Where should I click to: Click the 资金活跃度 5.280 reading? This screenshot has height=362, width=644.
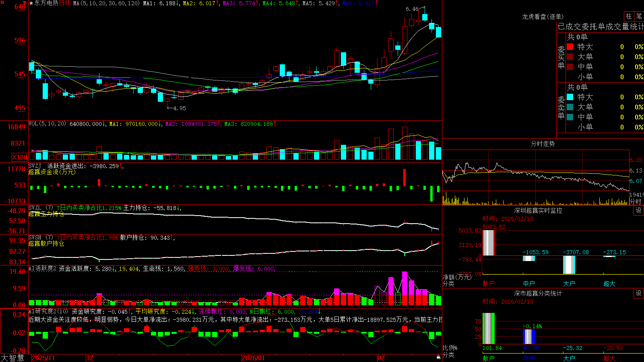(x=87, y=268)
